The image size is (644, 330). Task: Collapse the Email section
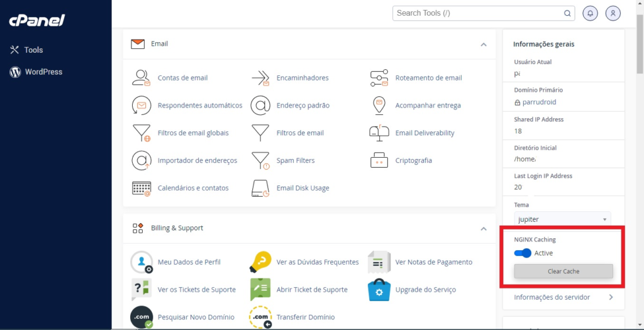[484, 45]
